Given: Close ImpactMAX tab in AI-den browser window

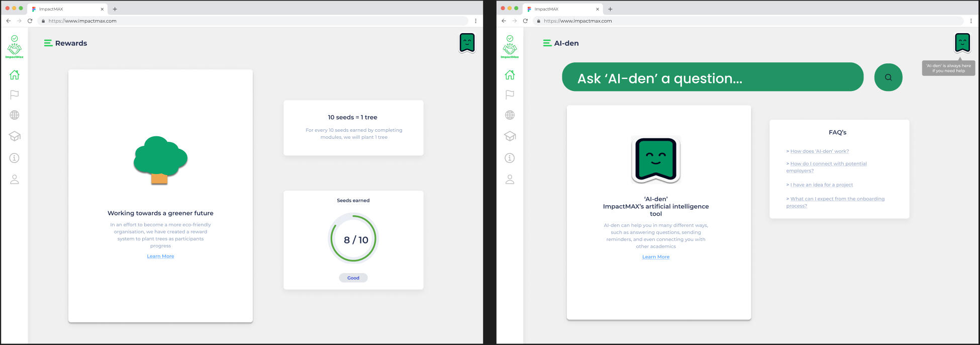Looking at the screenshot, I should [598, 9].
